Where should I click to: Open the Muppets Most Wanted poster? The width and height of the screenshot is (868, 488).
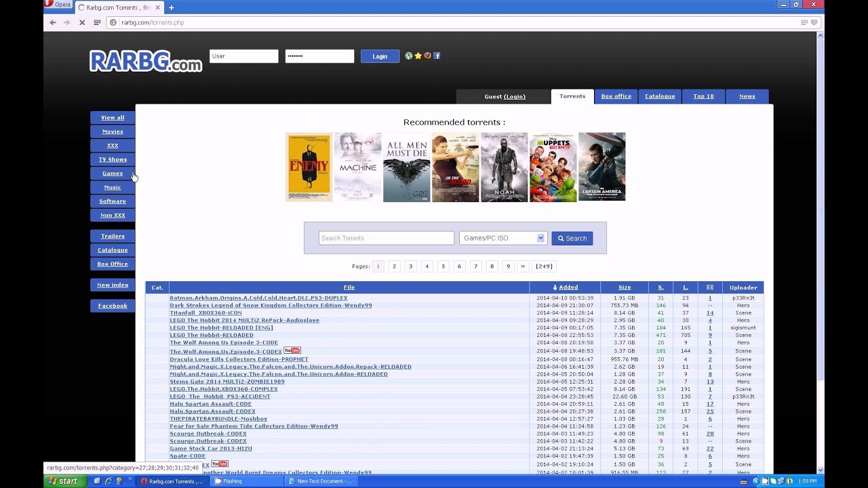(553, 167)
